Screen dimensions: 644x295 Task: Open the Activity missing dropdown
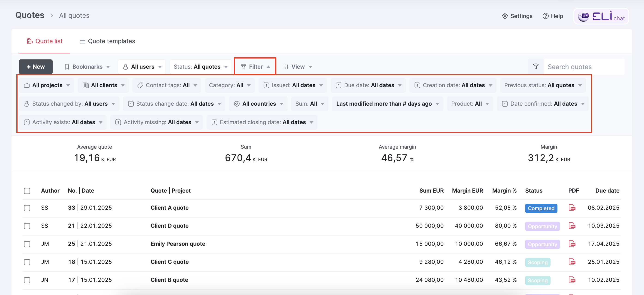click(156, 123)
